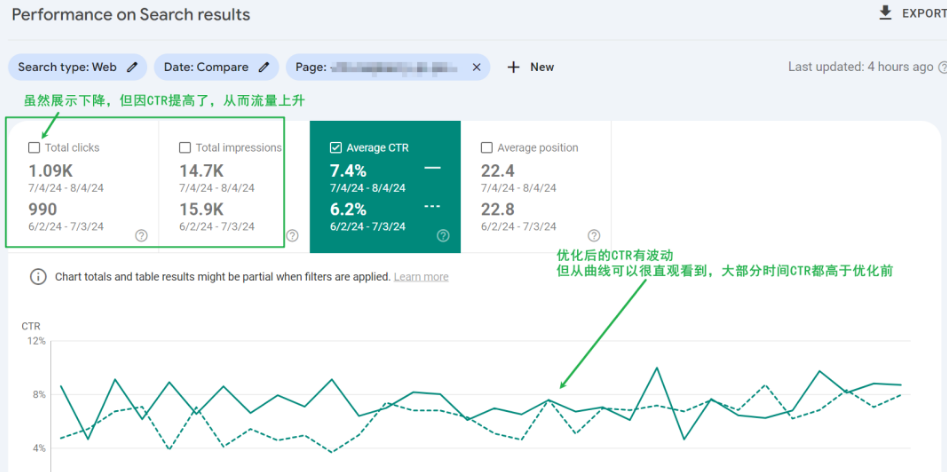Uncheck the Average CTR checkbox
Screen dimensions: 947x472
[x=336, y=148]
